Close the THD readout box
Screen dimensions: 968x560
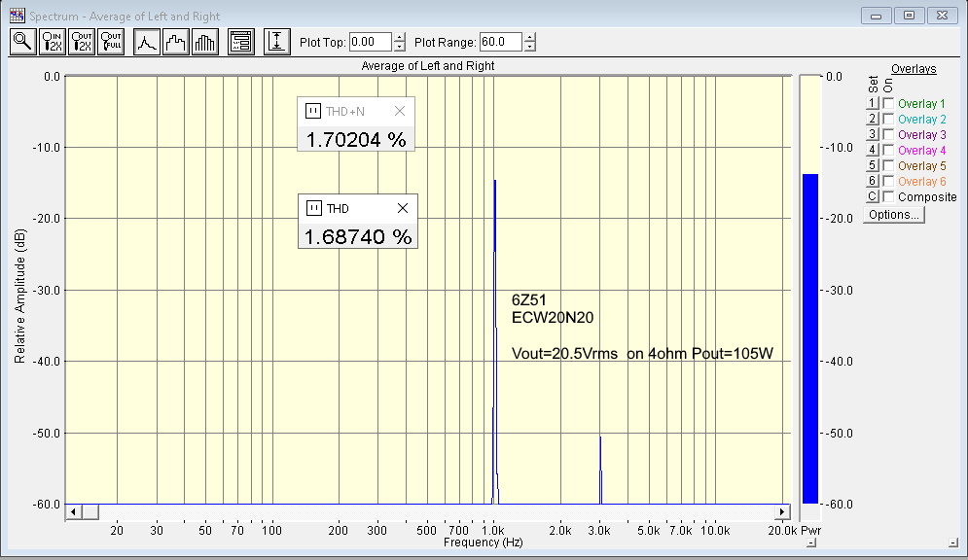click(403, 208)
